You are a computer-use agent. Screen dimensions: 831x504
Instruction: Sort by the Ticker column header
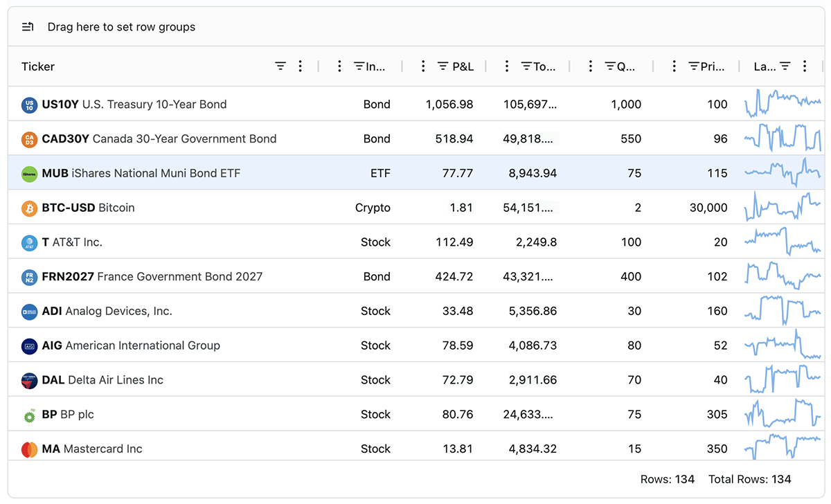(38, 66)
